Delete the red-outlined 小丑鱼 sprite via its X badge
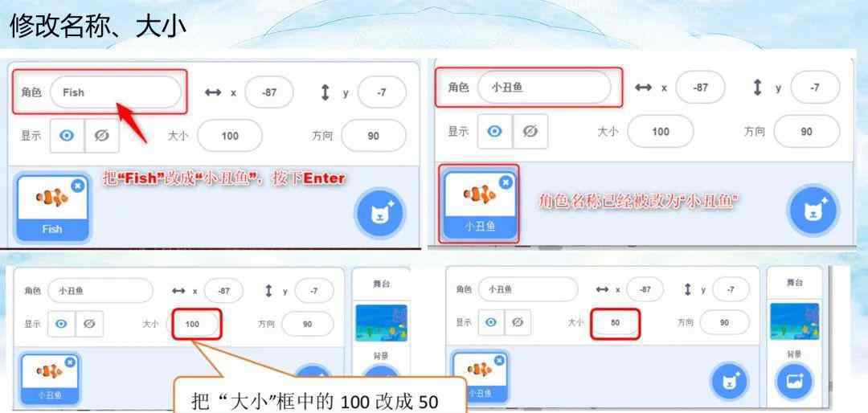 tap(505, 182)
